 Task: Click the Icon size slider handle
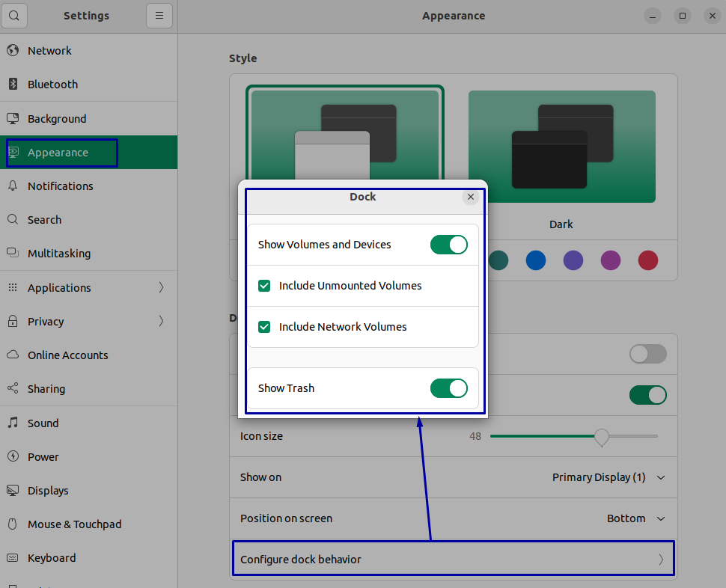[602, 436]
